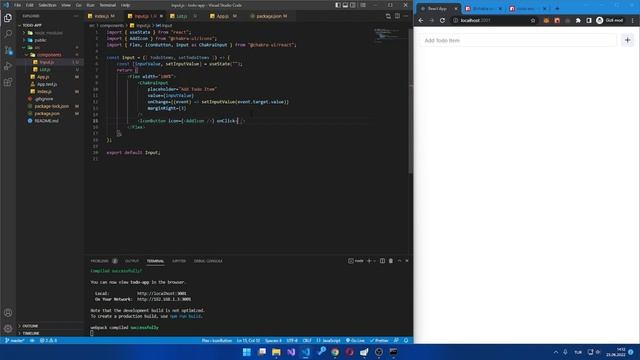640x360 pixels.
Task: Open new terminal launch profile dropdown
Action: pos(374,261)
